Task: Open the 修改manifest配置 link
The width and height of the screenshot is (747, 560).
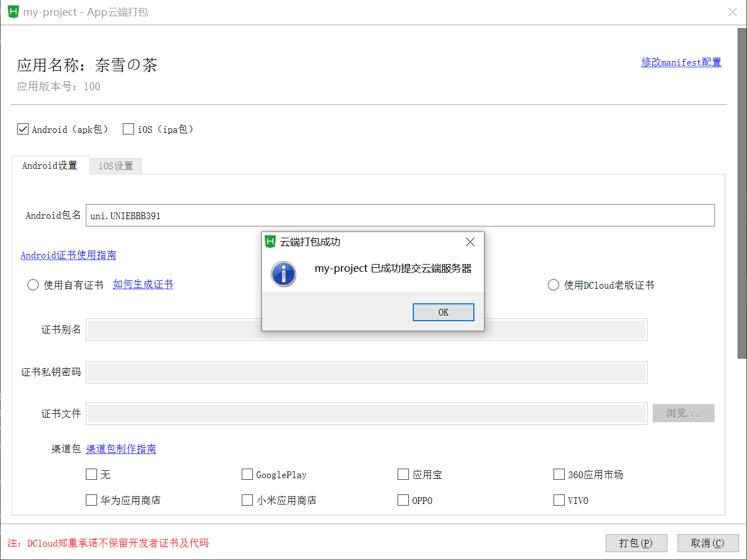Action: tap(681, 62)
